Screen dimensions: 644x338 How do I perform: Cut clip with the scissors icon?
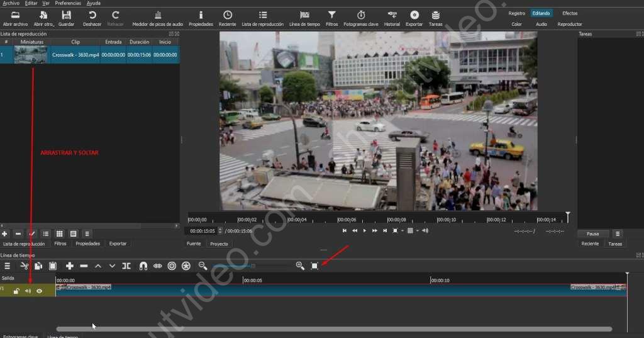pos(25,266)
